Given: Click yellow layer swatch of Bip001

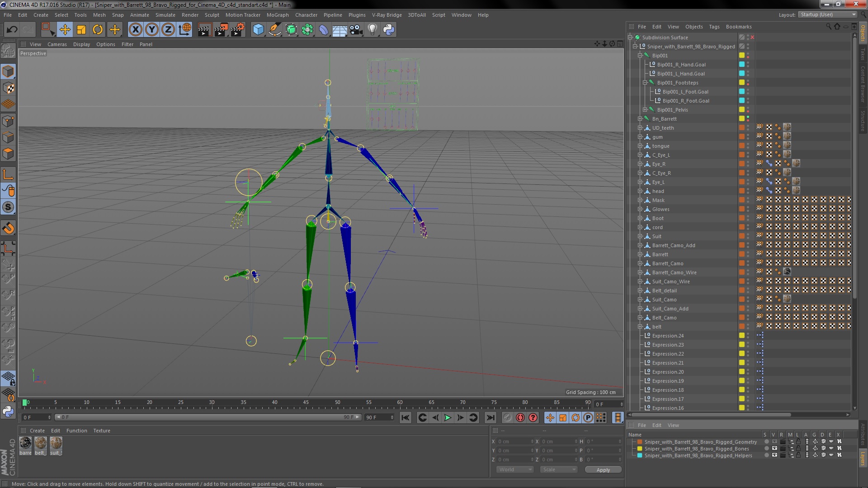Looking at the screenshot, I should pos(742,56).
